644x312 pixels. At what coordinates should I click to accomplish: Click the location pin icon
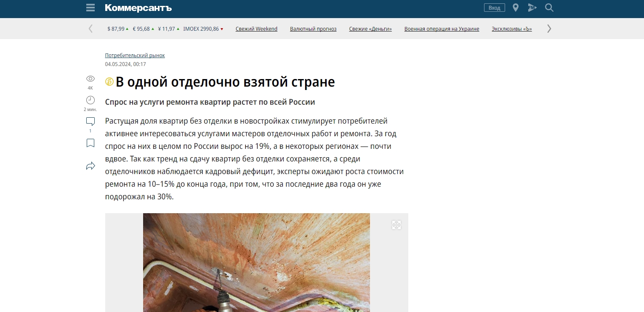pyautogui.click(x=515, y=8)
